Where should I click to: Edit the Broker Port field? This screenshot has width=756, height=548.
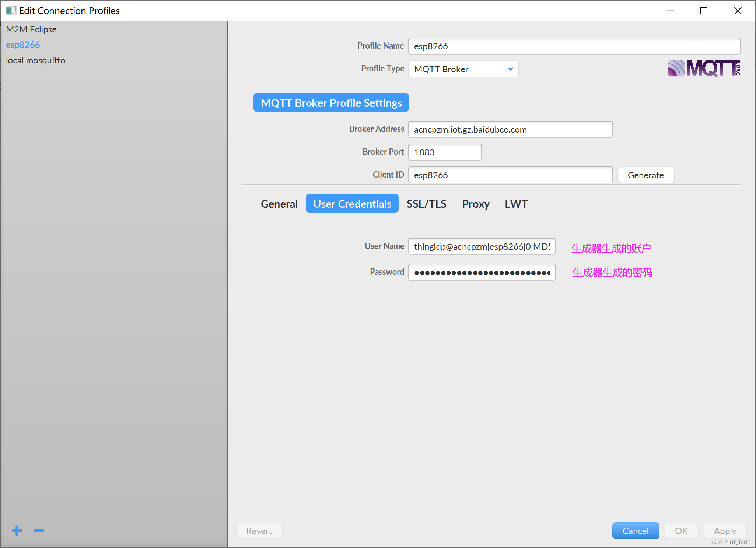coord(445,152)
